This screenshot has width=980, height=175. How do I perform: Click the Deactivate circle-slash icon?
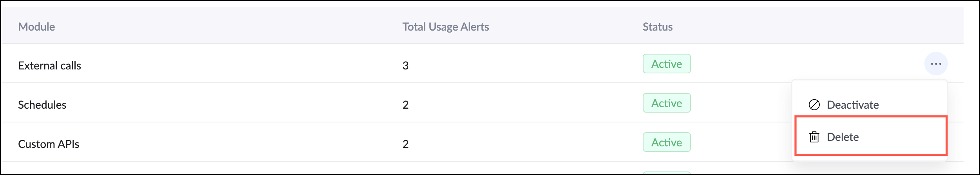814,105
